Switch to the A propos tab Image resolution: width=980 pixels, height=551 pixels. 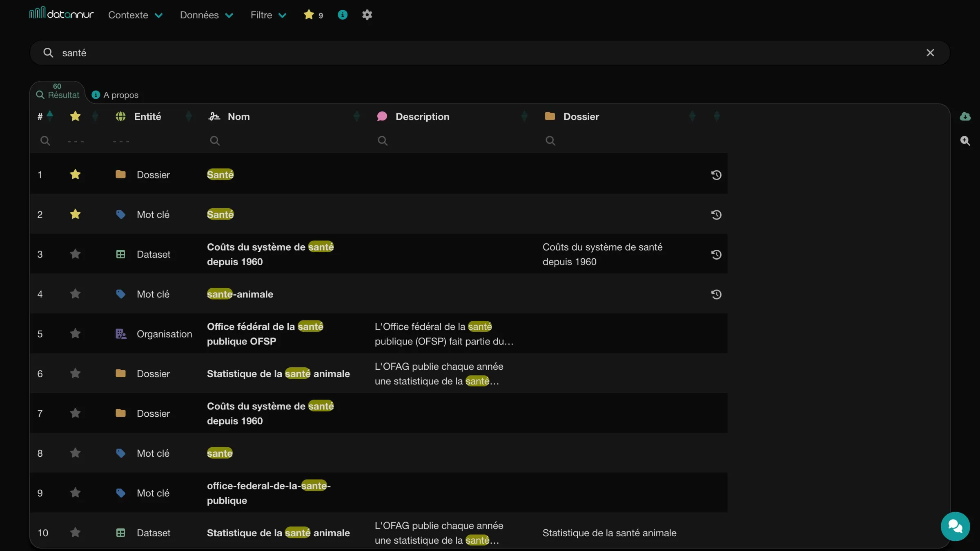[115, 95]
